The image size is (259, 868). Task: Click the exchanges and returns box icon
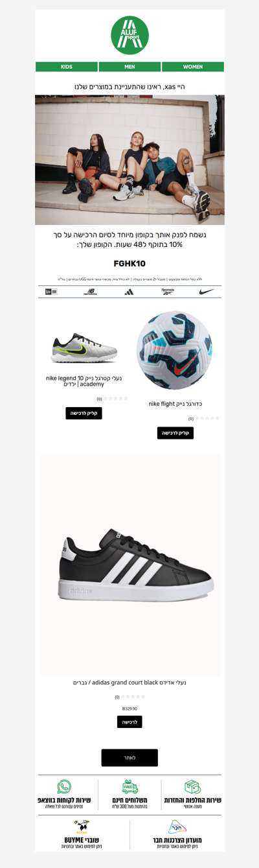pos(192,787)
